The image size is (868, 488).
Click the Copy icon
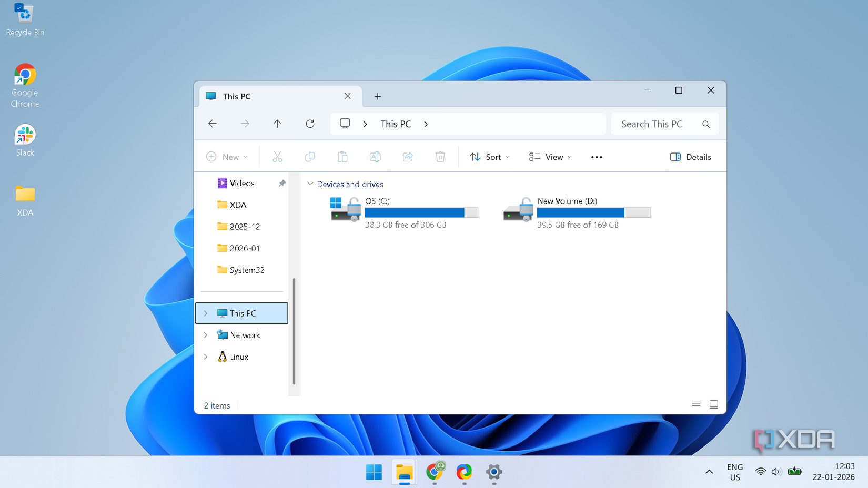coord(310,156)
